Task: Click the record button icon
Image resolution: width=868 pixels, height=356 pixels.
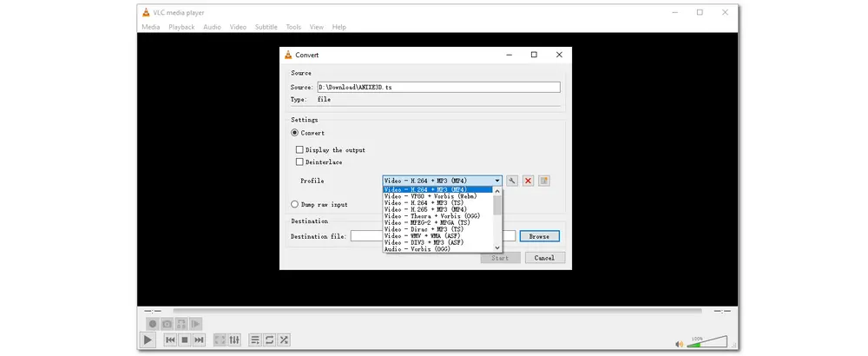Action: (x=152, y=324)
